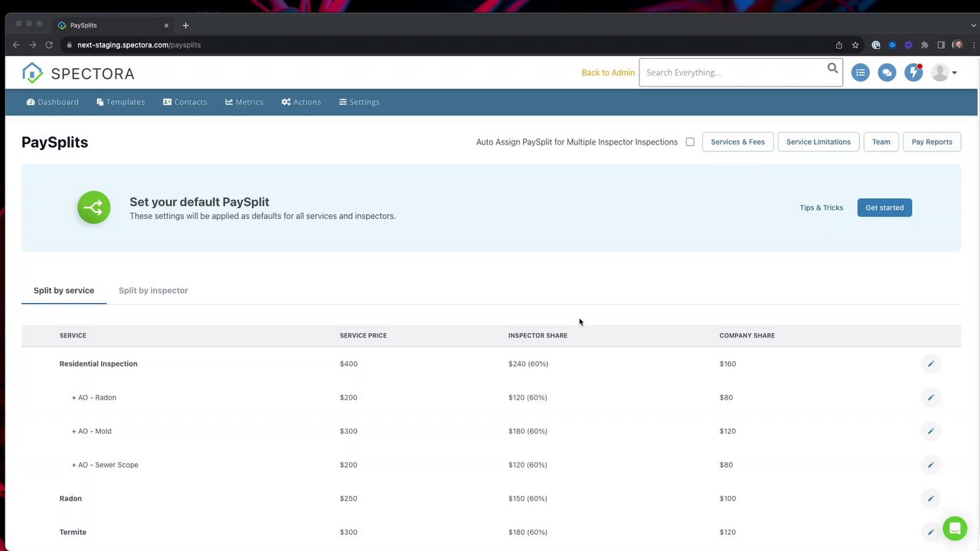The height and width of the screenshot is (551, 980).
Task: Click the Service Price column header
Action: 363,335
